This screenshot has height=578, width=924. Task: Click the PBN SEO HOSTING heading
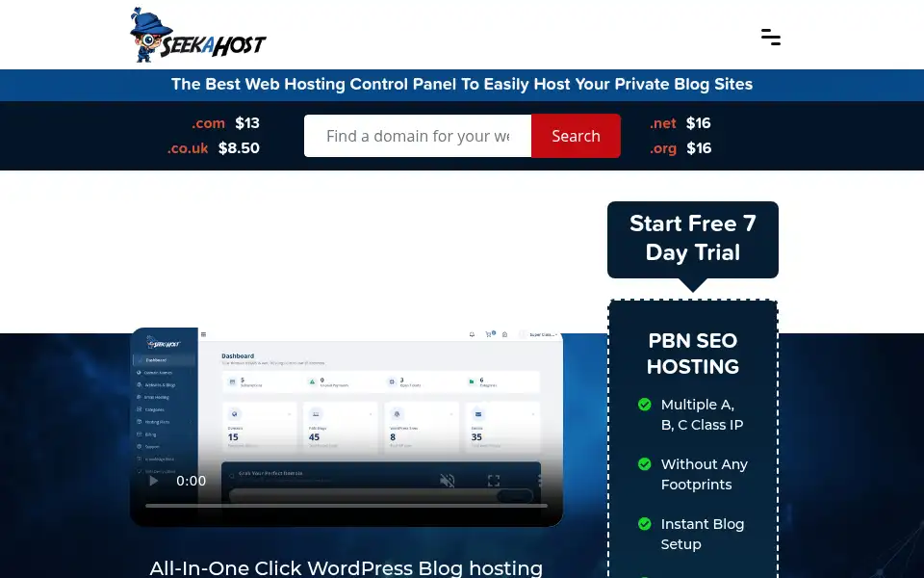693,354
